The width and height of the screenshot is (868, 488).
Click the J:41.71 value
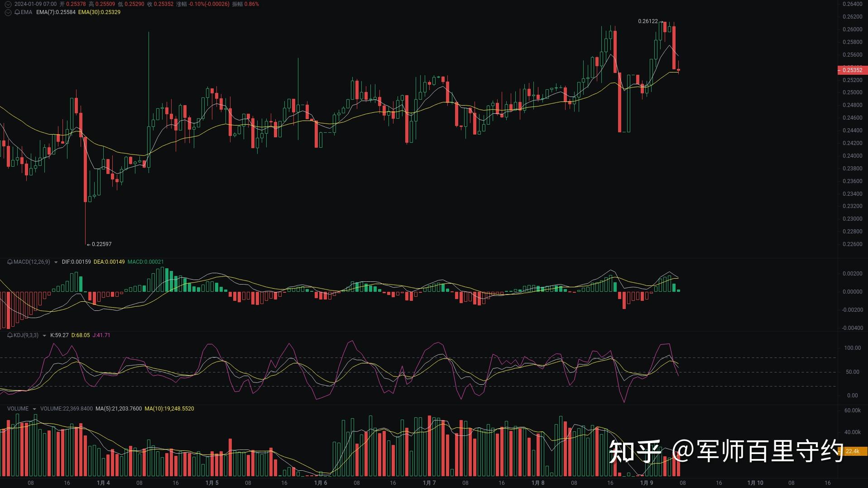click(x=101, y=335)
